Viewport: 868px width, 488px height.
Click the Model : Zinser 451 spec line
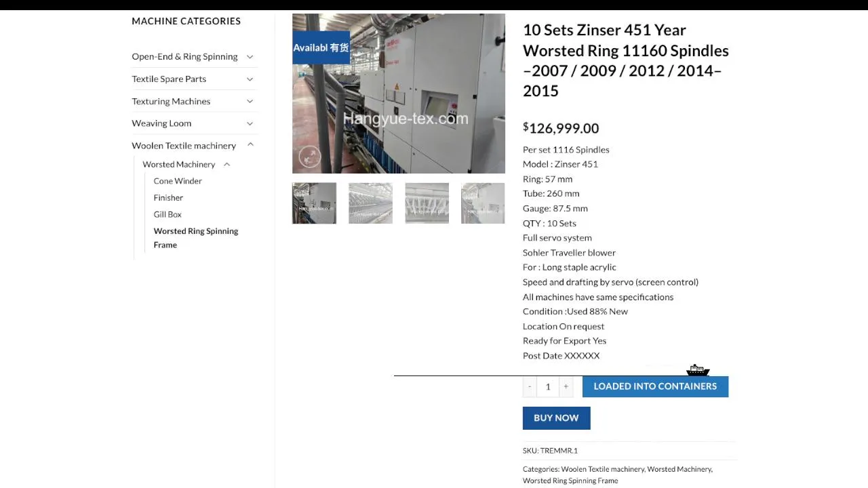pyautogui.click(x=560, y=164)
